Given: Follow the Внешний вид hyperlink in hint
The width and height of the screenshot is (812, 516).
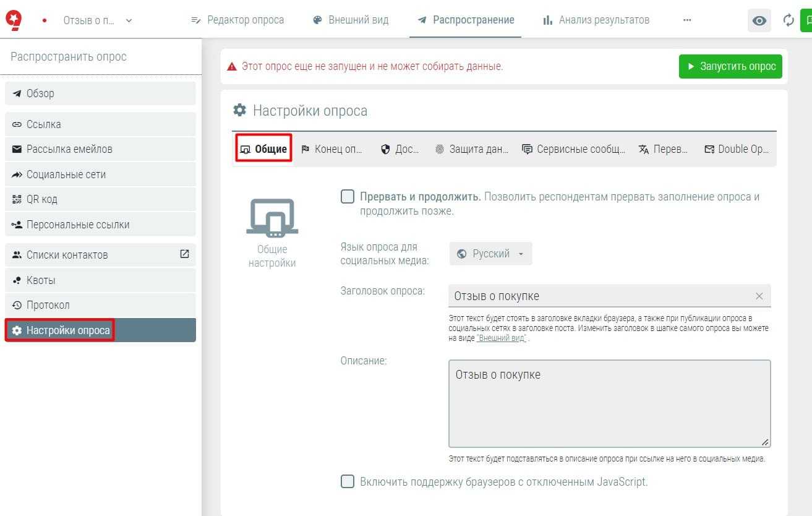Looking at the screenshot, I should click(501, 338).
